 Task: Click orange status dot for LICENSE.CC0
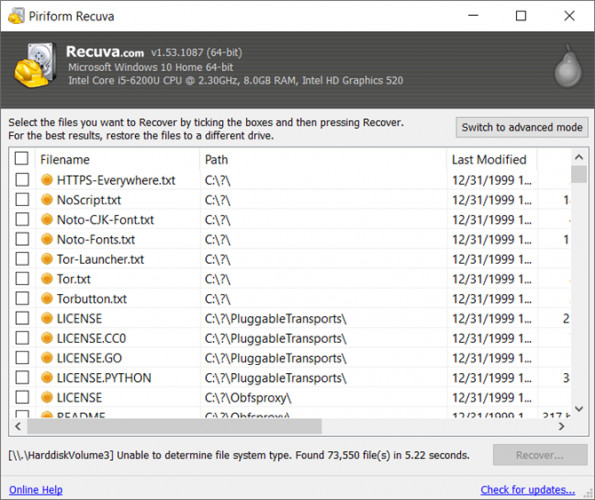pyautogui.click(x=47, y=338)
